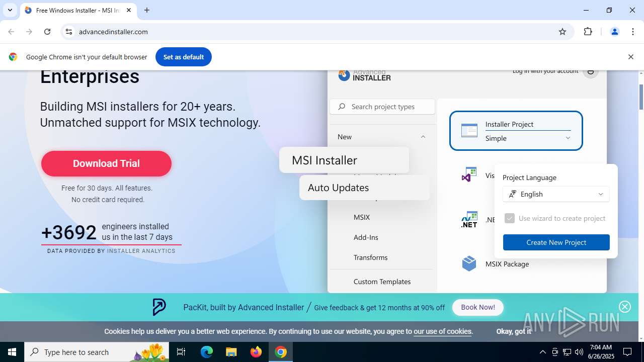Click Okay, got it cookie button
This screenshot has height=362, width=644.
514,331
